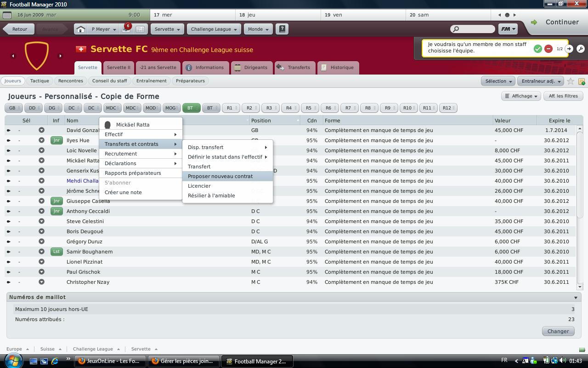Toggle the DG position slot

click(x=53, y=108)
